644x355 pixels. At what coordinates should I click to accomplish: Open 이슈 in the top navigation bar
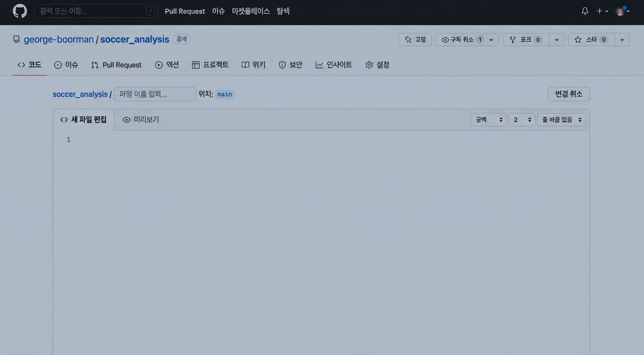[x=218, y=11]
